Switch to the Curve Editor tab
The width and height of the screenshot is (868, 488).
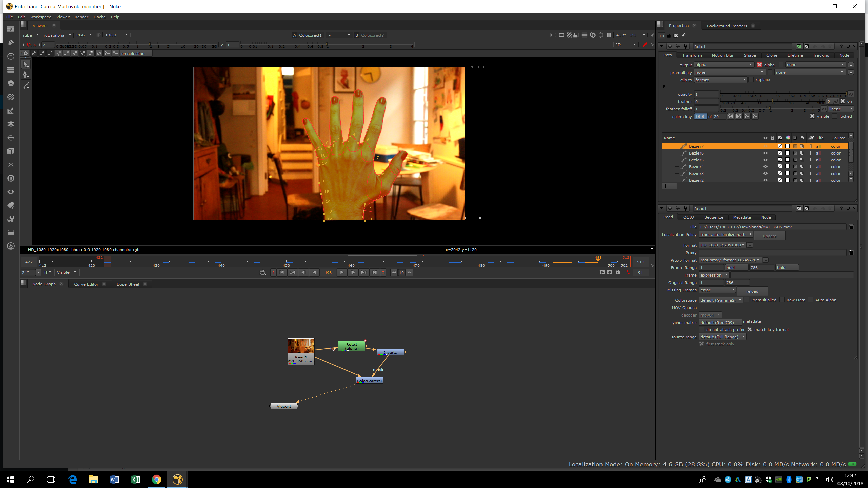point(86,284)
